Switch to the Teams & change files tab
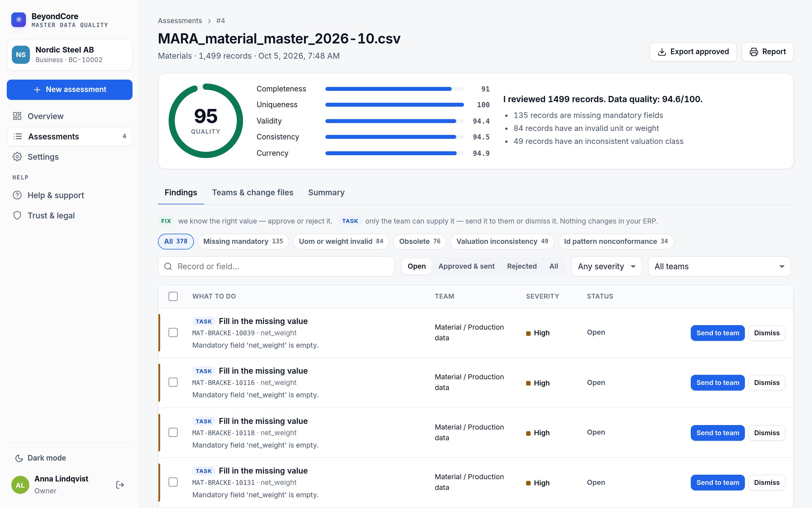 tap(252, 192)
